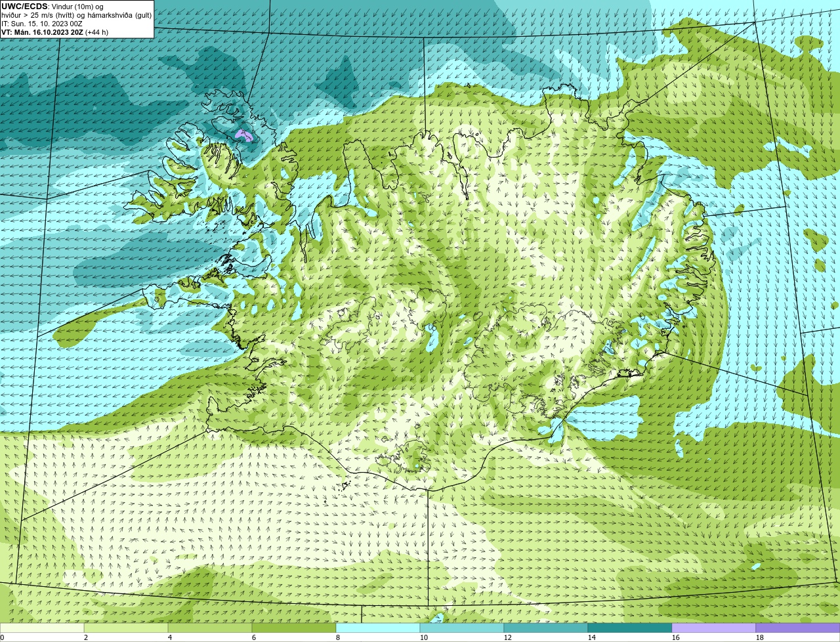Click the legend scale label "2"

(x=86, y=637)
